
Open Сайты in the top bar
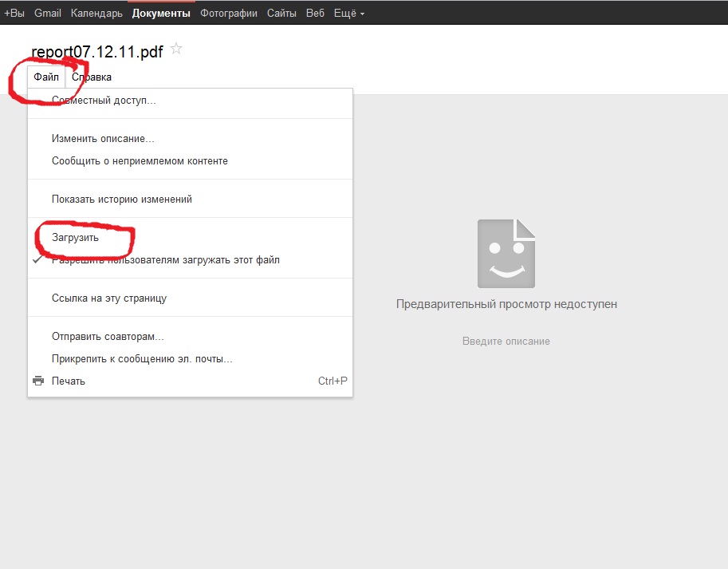click(281, 14)
